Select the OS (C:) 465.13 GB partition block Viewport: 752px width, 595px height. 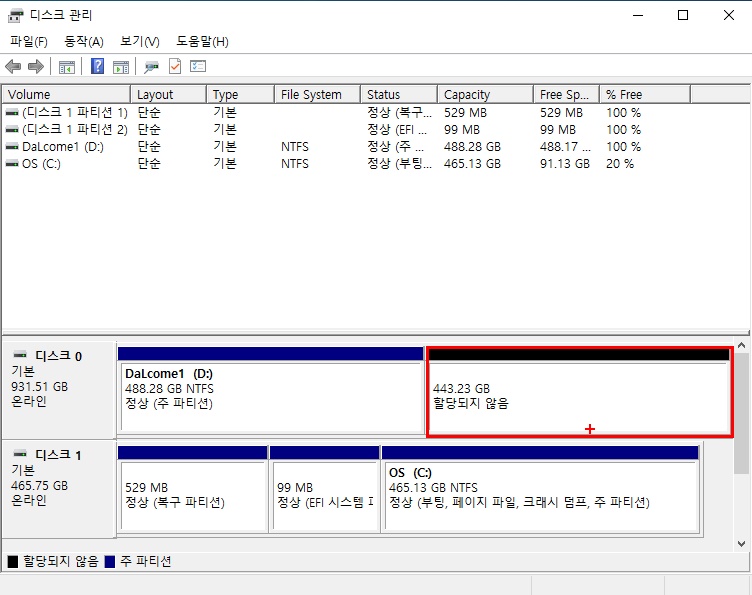point(540,489)
